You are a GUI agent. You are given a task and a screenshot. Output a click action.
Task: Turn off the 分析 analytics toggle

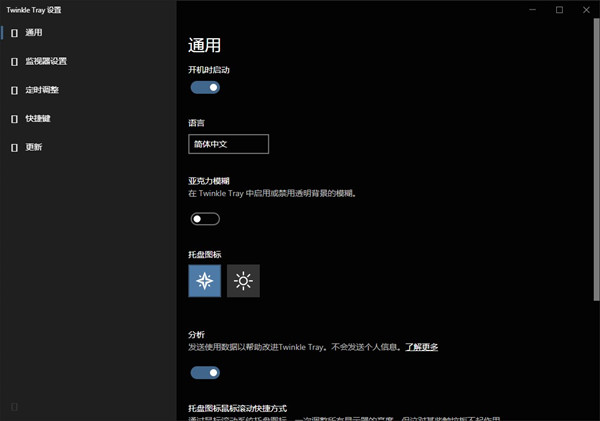[205, 373]
